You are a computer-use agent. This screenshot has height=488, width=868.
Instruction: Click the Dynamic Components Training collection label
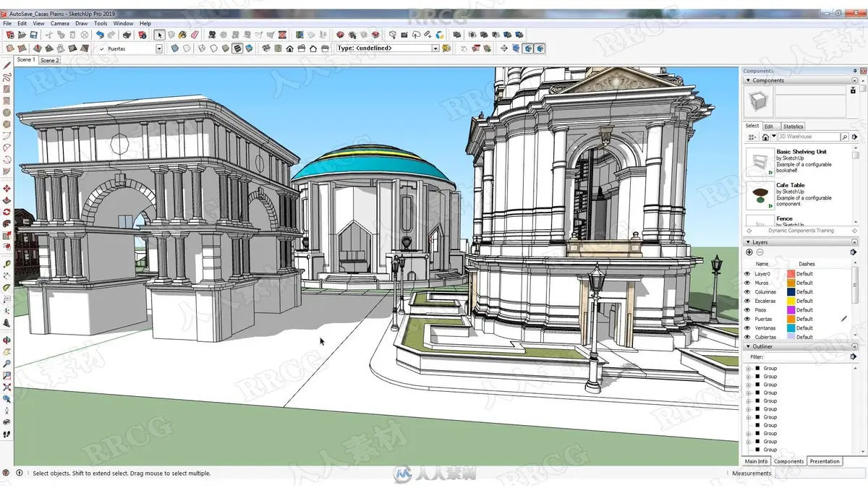801,231
